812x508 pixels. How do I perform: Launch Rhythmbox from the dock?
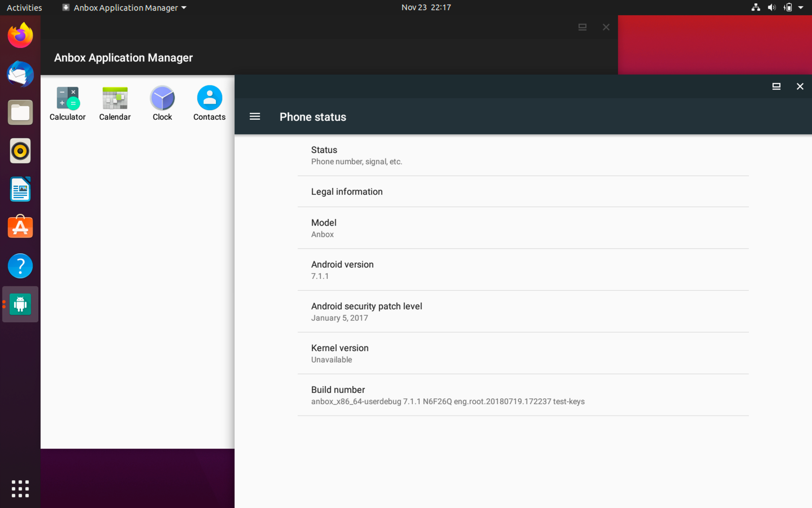click(x=20, y=151)
